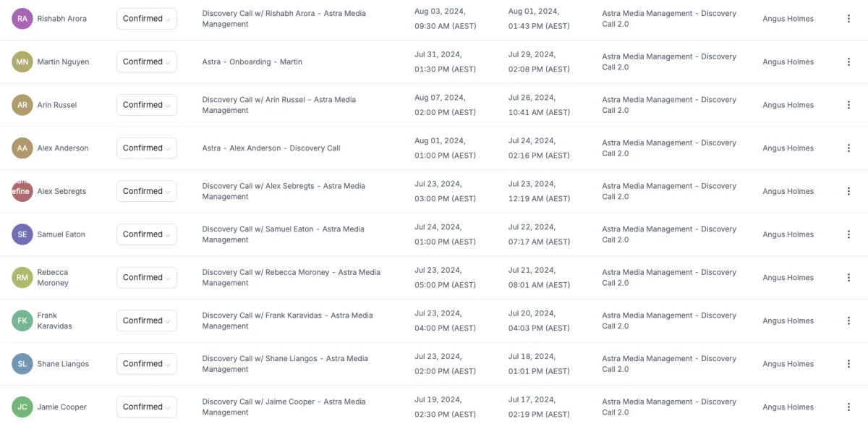Open the actions menu for Alex Anderson's appointment
Screen dimensions: 868x424
point(848,148)
